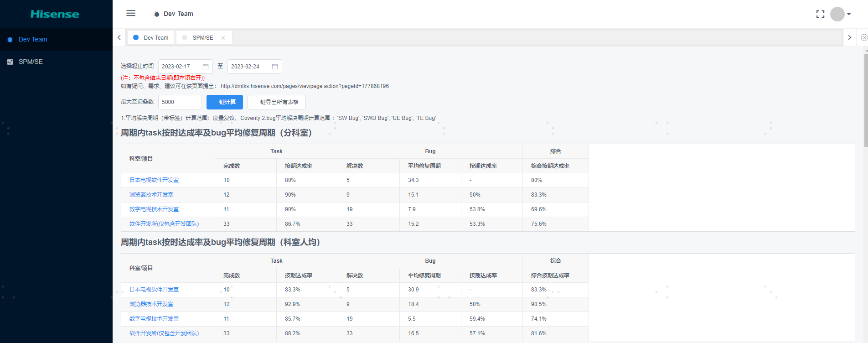
Task: Open 浏览器技术开发室 link in second table
Action: [151, 304]
